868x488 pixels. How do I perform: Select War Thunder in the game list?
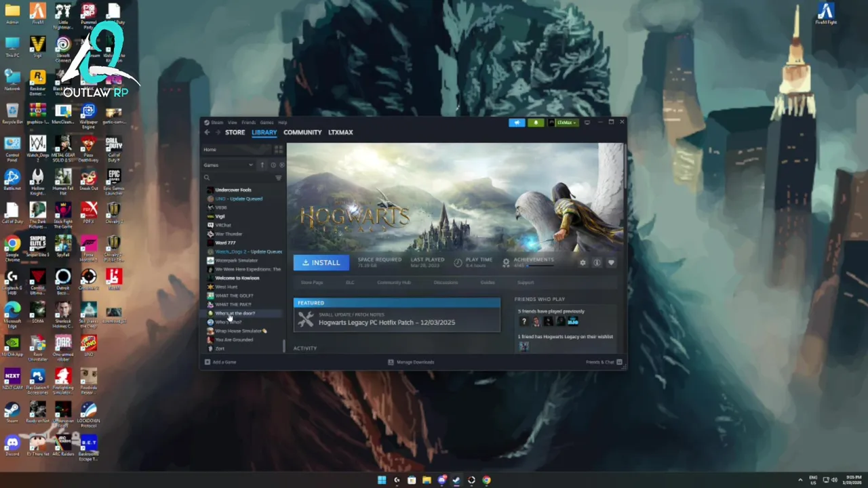point(229,234)
